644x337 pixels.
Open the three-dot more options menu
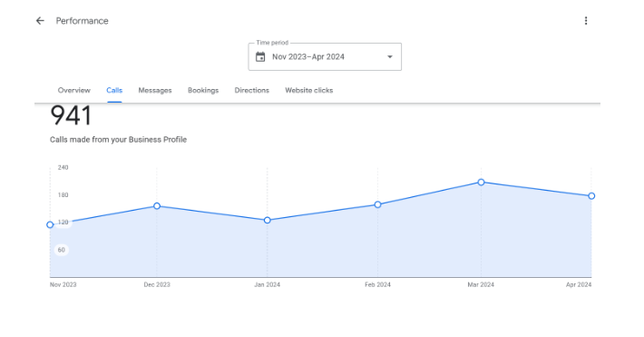coord(586,21)
